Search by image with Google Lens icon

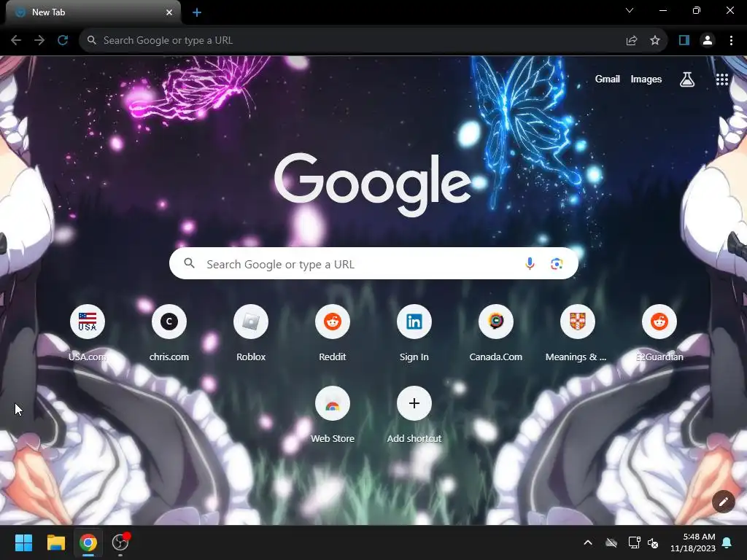(557, 263)
